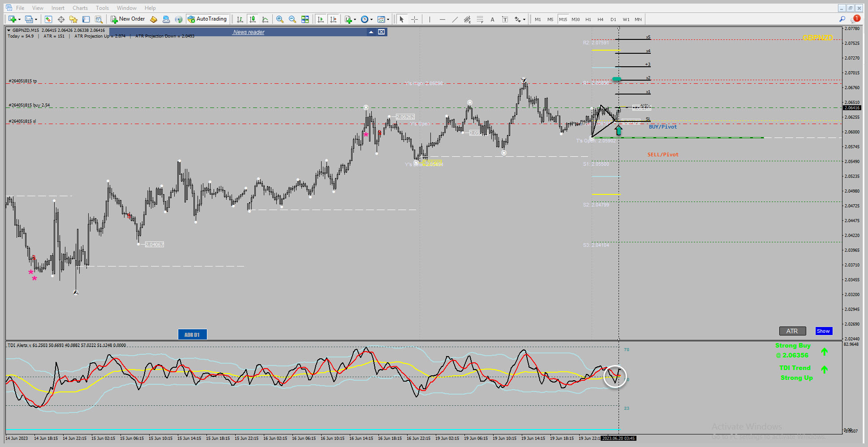Toggle the AutoTrading button

207,19
